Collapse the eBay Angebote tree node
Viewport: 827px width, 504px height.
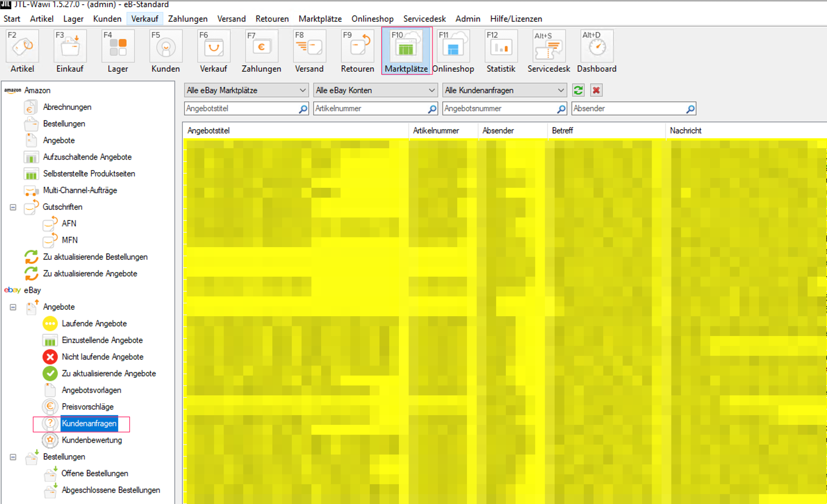coord(13,307)
